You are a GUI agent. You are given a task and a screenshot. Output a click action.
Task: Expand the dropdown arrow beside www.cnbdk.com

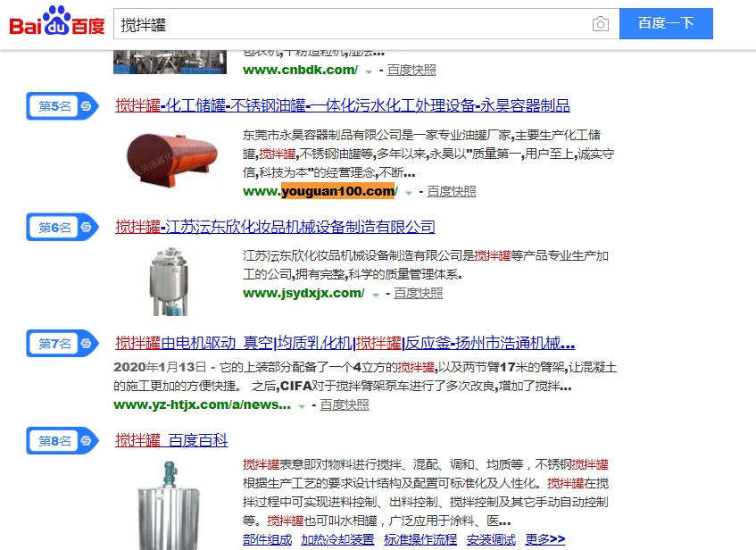point(369,71)
